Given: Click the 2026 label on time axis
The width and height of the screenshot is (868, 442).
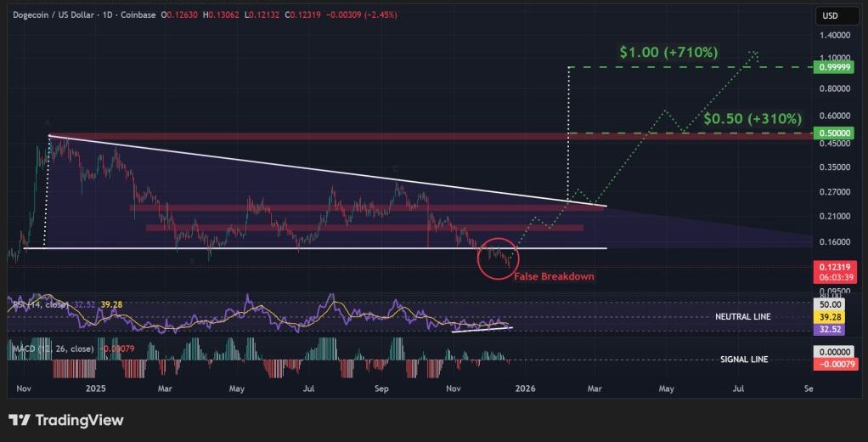Looking at the screenshot, I should tap(525, 388).
